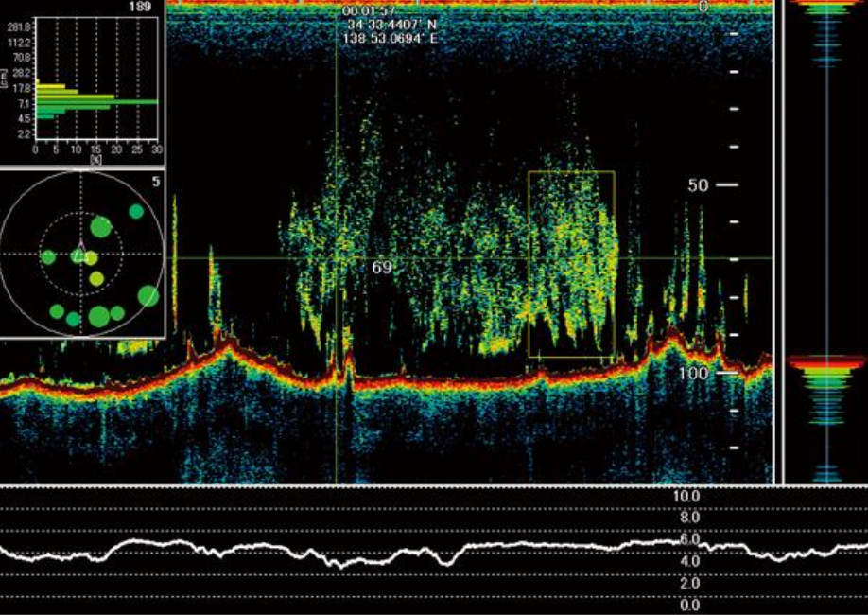The width and height of the screenshot is (868, 615).
Task: Select the 00:01:57 time stamp
Action: (x=369, y=11)
